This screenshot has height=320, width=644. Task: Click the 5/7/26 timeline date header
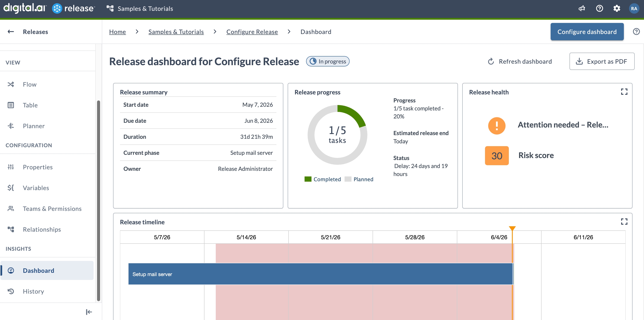coord(162,237)
